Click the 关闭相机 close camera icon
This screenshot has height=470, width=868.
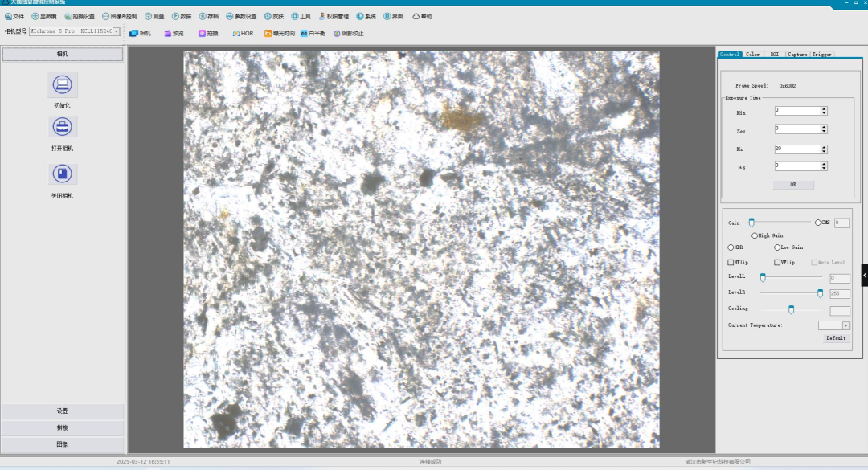click(63, 174)
